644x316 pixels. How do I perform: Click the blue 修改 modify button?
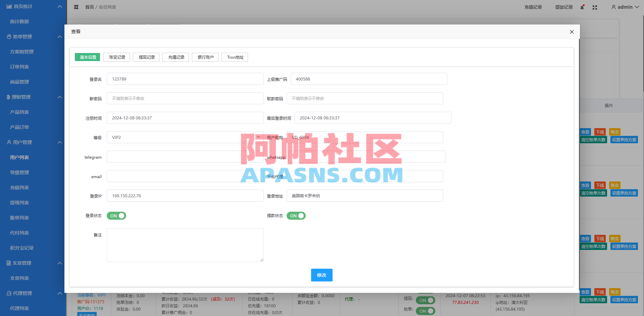coord(321,275)
